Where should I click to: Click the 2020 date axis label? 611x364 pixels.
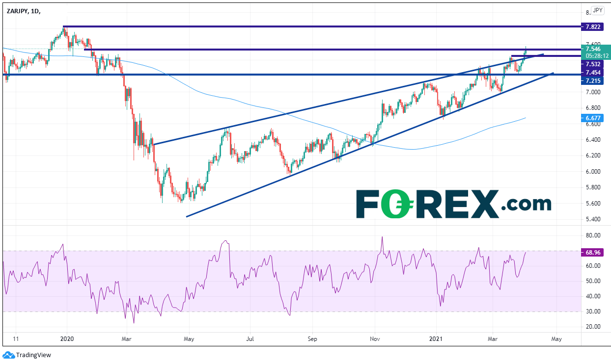pyautogui.click(x=66, y=338)
